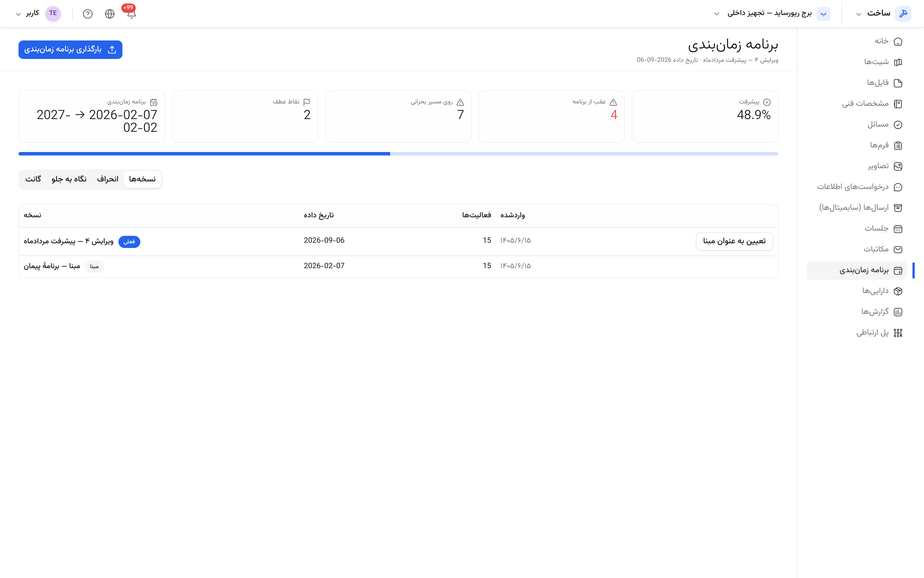The width and height of the screenshot is (924, 578).
Task: Click the تصاویر photos icon
Action: [x=898, y=166]
